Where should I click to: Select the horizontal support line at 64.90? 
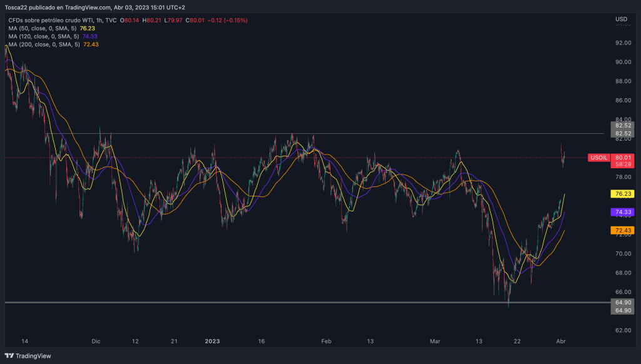pos(250,303)
